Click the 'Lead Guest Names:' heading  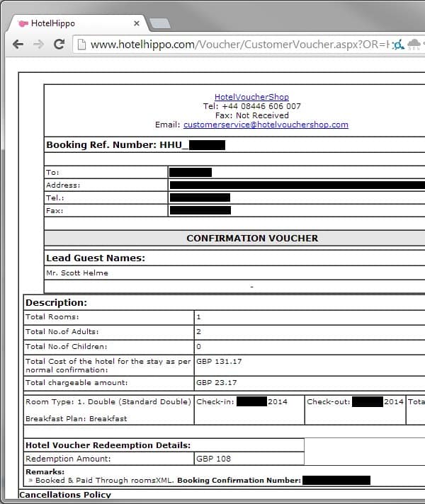pyautogui.click(x=96, y=258)
